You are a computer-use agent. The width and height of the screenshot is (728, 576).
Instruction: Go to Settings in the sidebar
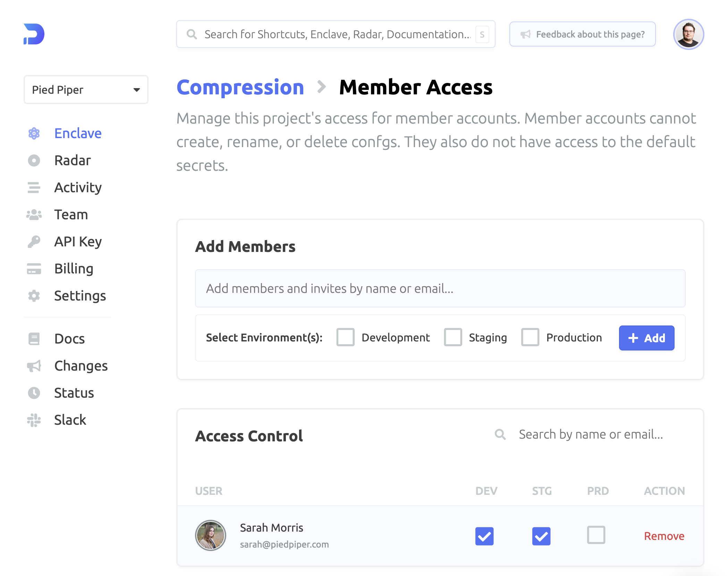[80, 296]
